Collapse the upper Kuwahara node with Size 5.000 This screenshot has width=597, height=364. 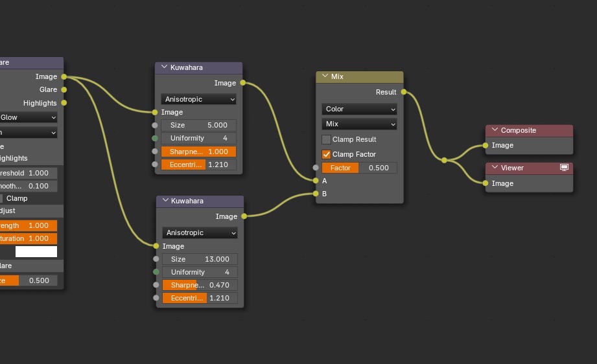pyautogui.click(x=164, y=67)
